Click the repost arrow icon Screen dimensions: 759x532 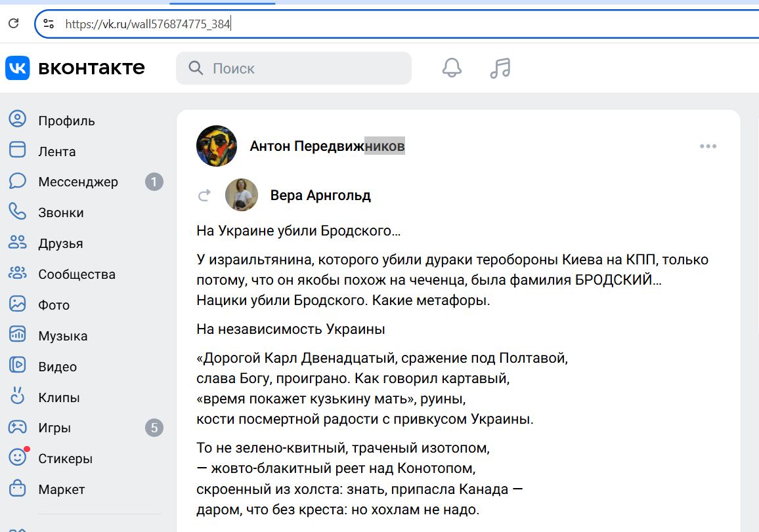coord(204,195)
